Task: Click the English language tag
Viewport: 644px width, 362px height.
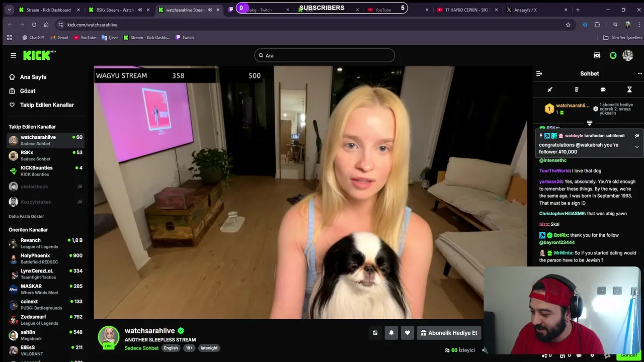Action: 171,348
